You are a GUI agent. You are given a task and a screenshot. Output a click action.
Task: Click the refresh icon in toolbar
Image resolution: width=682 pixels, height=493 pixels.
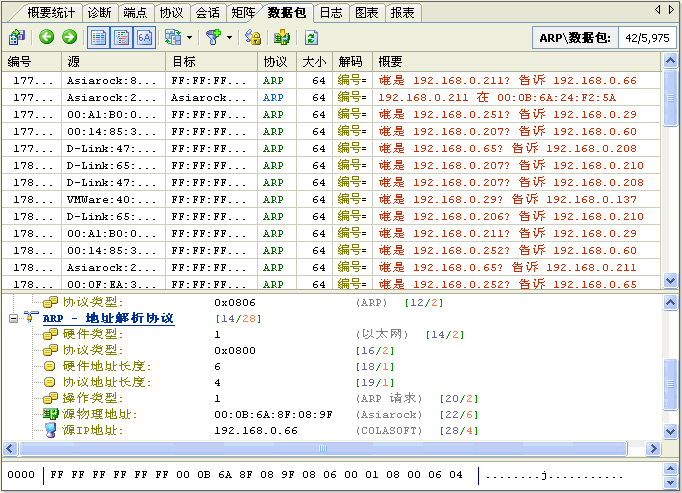[311, 38]
